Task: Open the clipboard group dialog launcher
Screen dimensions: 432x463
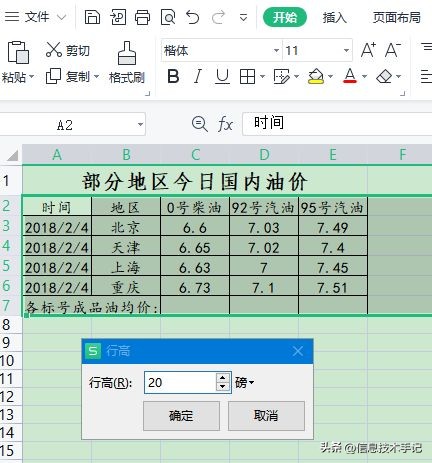Action: pyautogui.click(x=148, y=94)
